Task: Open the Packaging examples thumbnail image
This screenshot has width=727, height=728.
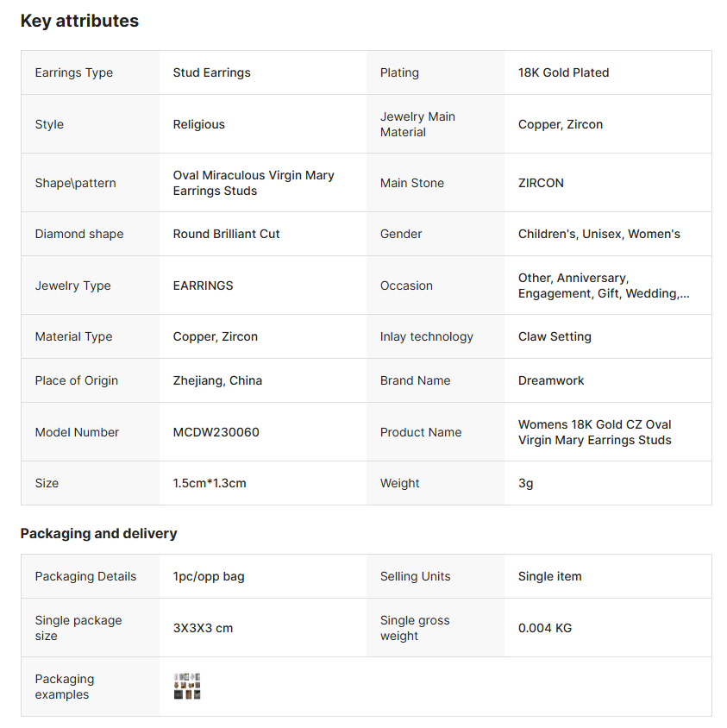Action: click(187, 687)
